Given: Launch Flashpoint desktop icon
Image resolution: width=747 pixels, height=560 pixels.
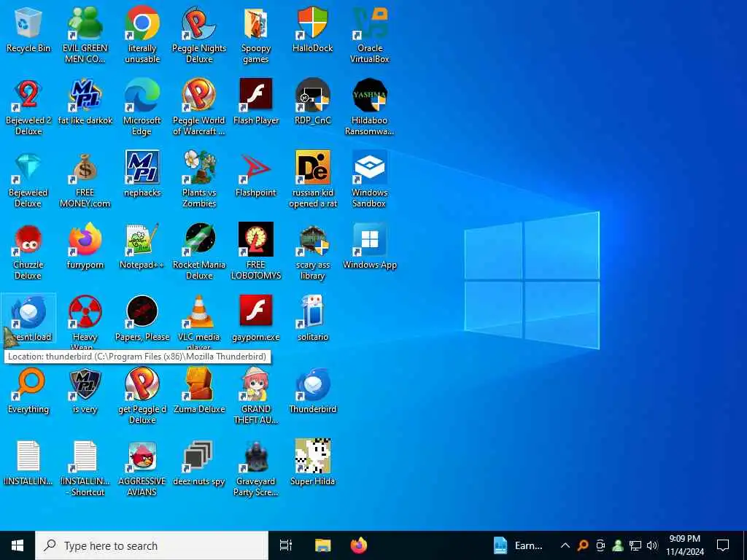Looking at the screenshot, I should pyautogui.click(x=256, y=174).
